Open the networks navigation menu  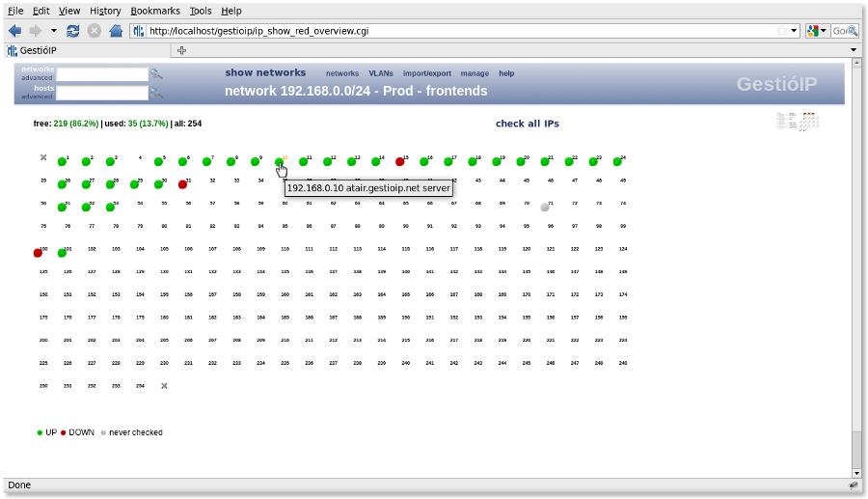click(342, 73)
